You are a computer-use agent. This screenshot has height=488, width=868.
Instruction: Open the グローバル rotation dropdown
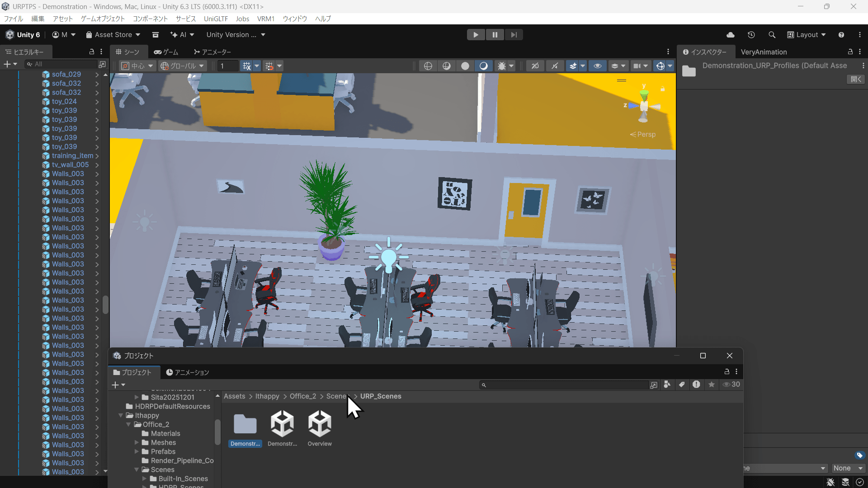pos(182,66)
